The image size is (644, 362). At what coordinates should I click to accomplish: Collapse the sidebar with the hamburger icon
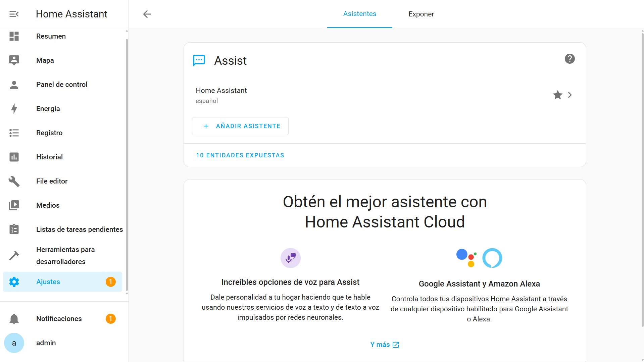click(x=13, y=14)
